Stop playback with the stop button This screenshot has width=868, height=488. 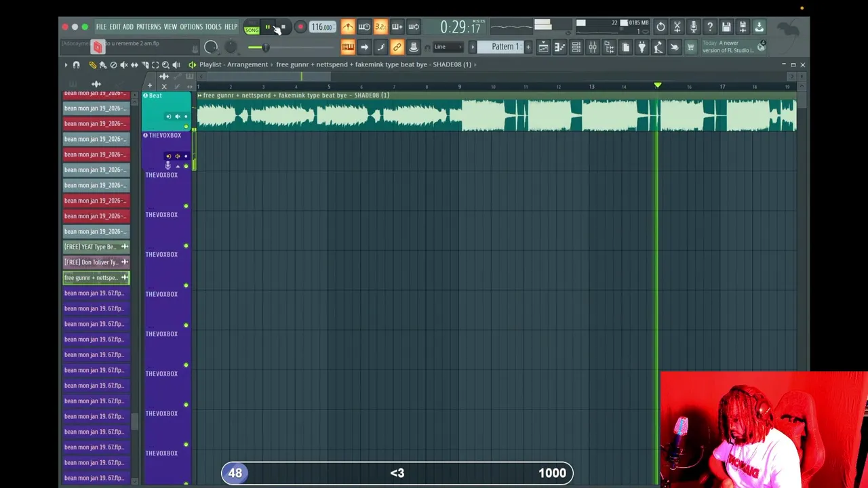pyautogui.click(x=283, y=27)
